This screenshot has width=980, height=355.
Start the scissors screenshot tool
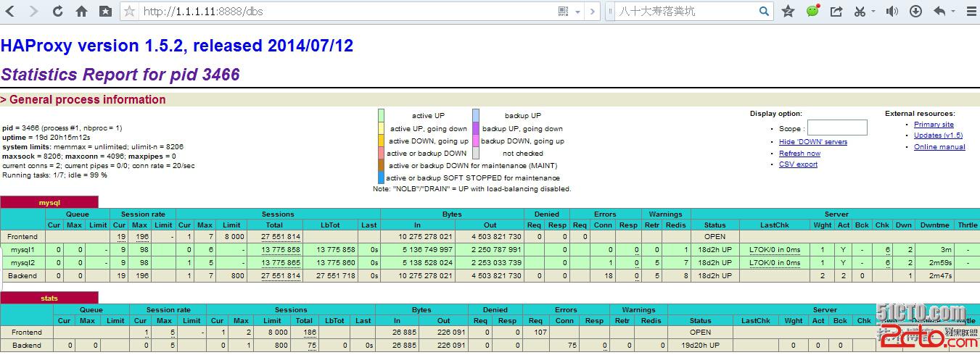(860, 11)
